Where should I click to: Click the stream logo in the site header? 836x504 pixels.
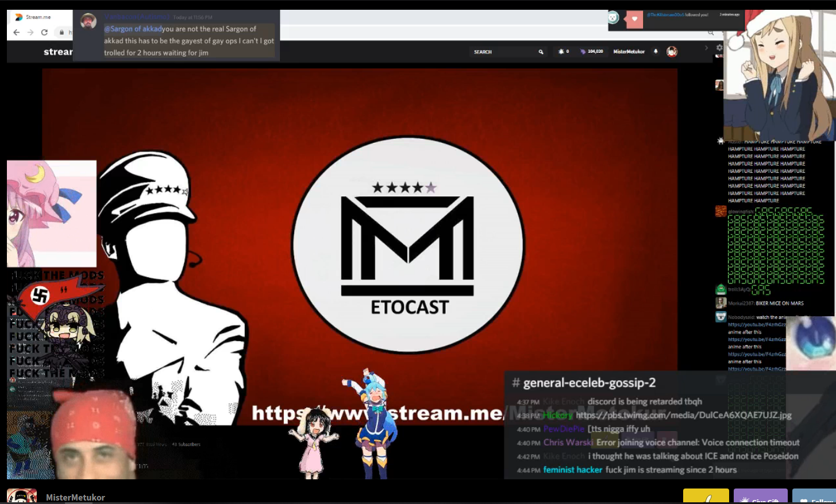[58, 52]
